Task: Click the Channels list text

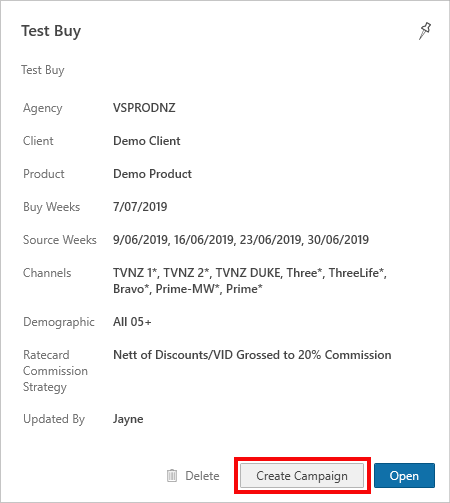Action: point(250,281)
